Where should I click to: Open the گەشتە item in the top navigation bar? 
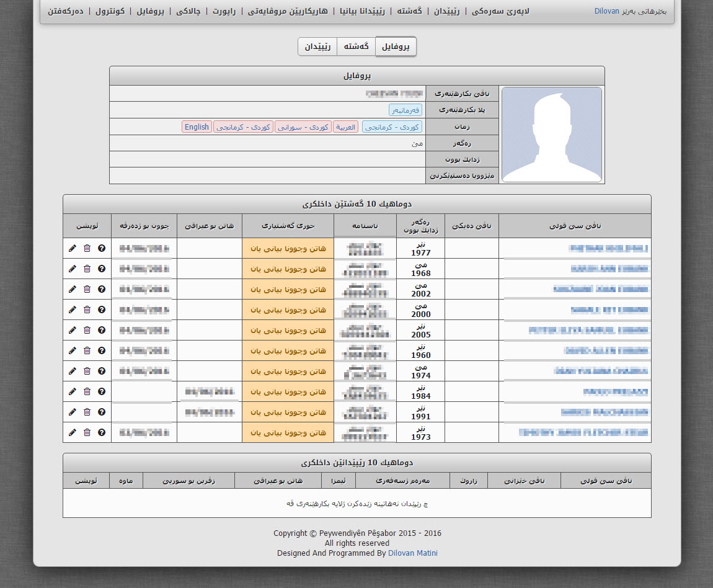click(x=409, y=11)
